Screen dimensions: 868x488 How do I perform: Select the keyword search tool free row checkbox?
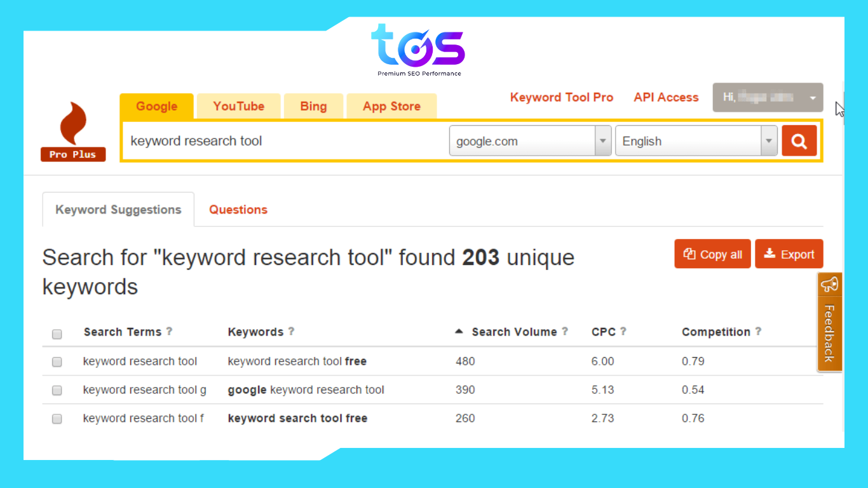pyautogui.click(x=57, y=419)
